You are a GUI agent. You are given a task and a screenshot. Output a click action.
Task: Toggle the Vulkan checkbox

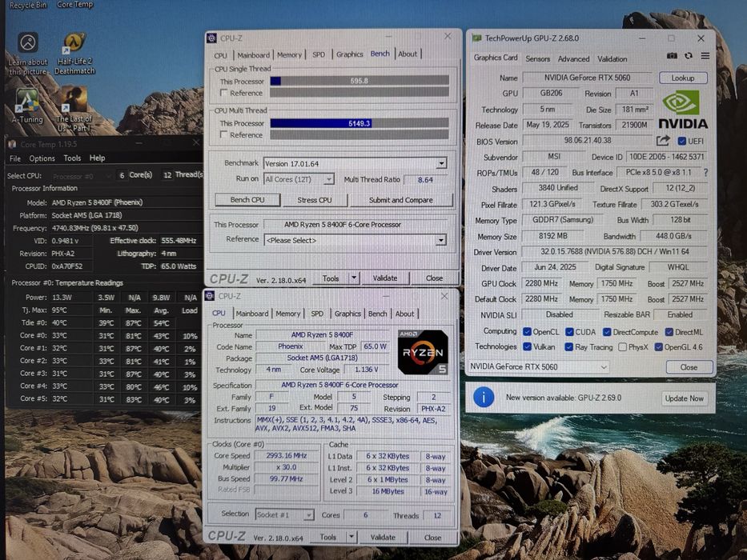[527, 346]
